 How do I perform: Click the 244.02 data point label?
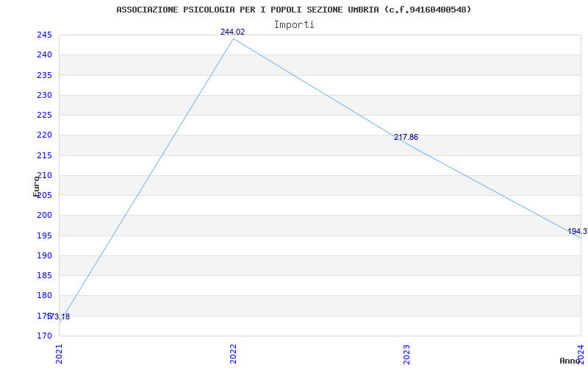[232, 32]
